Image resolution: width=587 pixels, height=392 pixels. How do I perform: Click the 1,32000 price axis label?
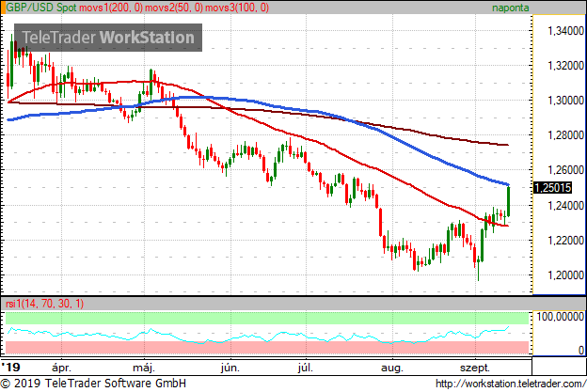565,66
